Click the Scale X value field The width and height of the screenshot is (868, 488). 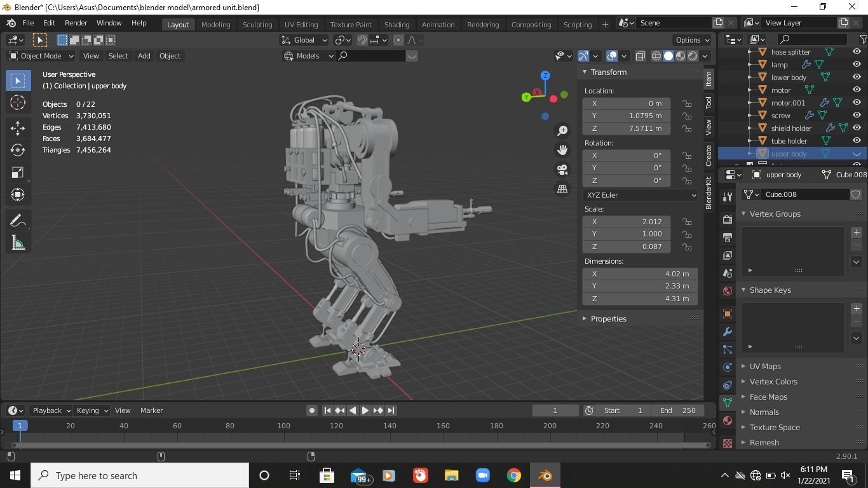(626, 222)
